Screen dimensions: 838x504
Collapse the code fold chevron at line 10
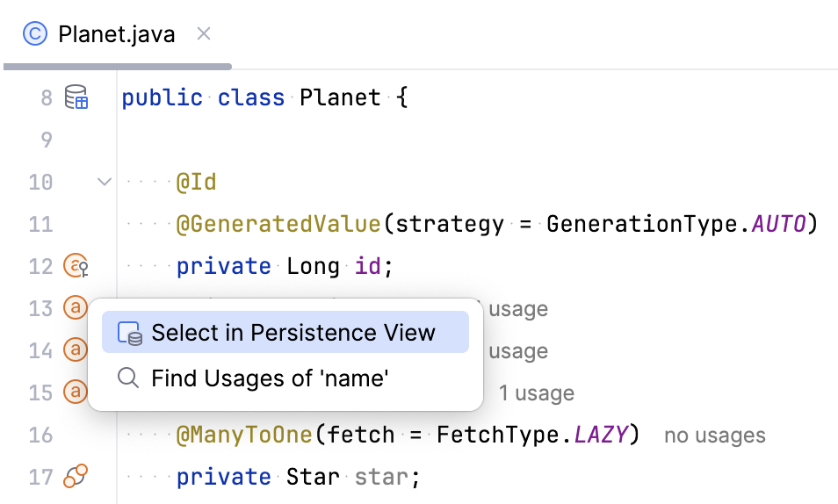(105, 182)
